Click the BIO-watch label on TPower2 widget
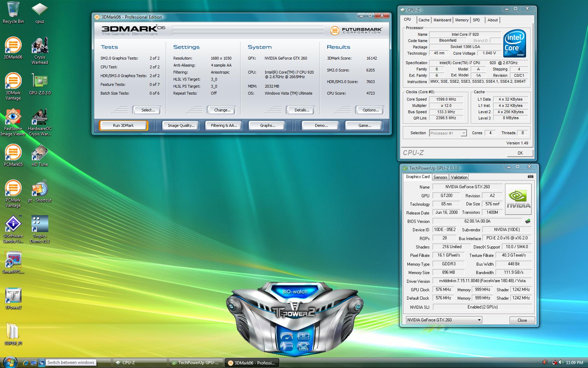Image resolution: width=588 pixels, height=368 pixels. pos(295,292)
